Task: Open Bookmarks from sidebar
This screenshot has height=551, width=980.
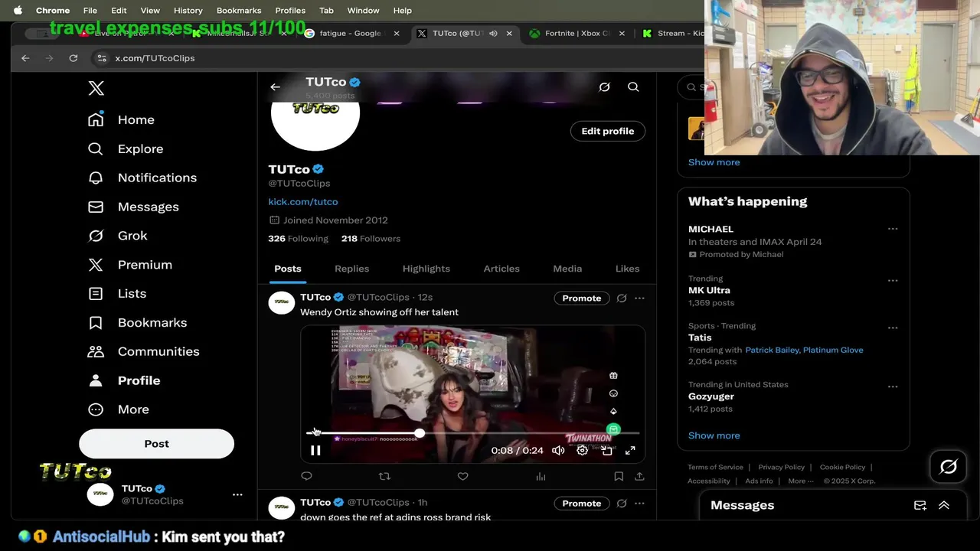Action: tap(137, 322)
